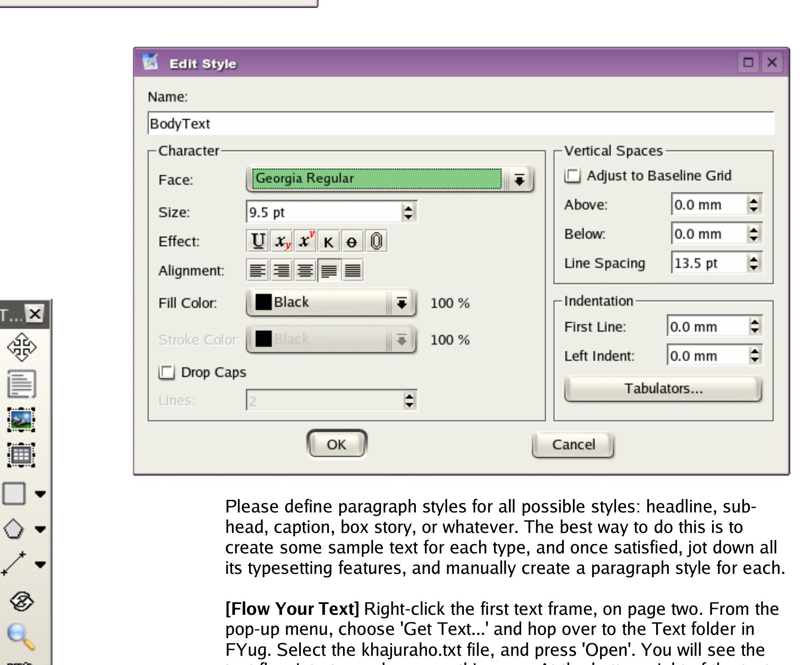Confirm style with OK button
This screenshot has width=812, height=665.
(336, 444)
